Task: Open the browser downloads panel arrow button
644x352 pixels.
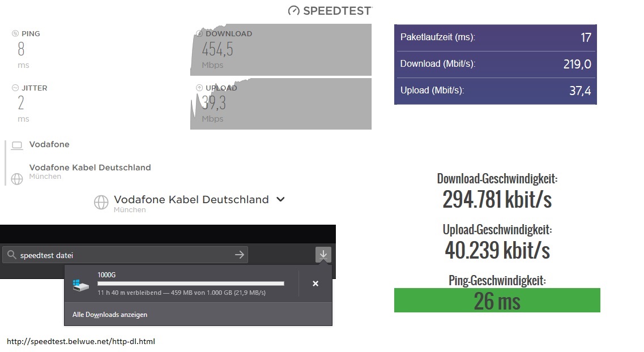Action: pyautogui.click(x=323, y=255)
